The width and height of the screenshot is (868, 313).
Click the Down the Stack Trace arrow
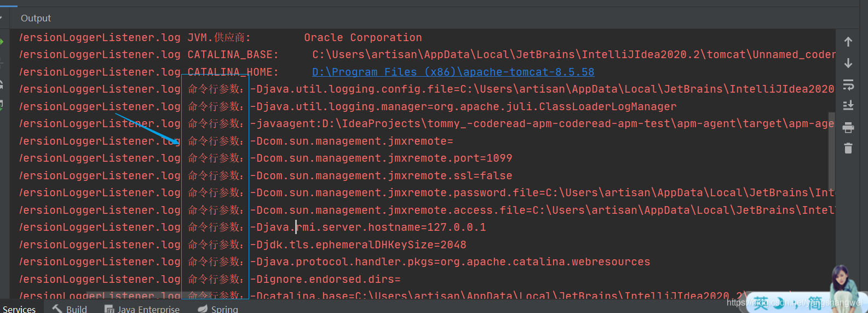(x=848, y=63)
